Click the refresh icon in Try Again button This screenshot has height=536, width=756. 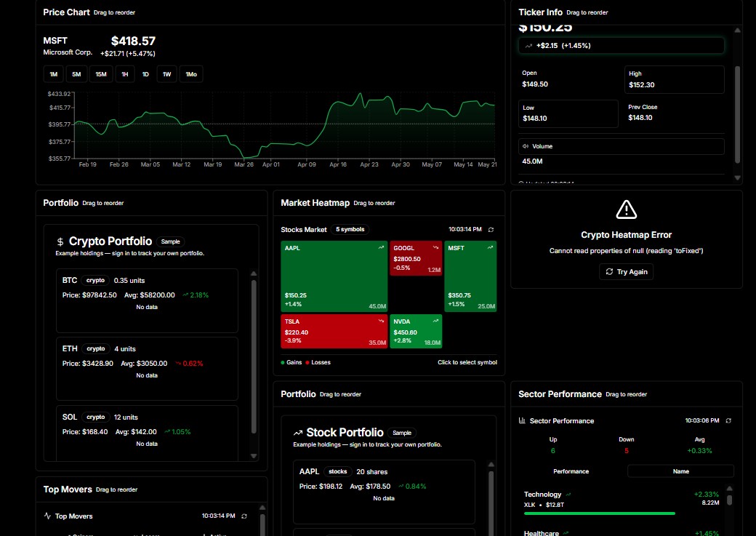pyautogui.click(x=609, y=271)
